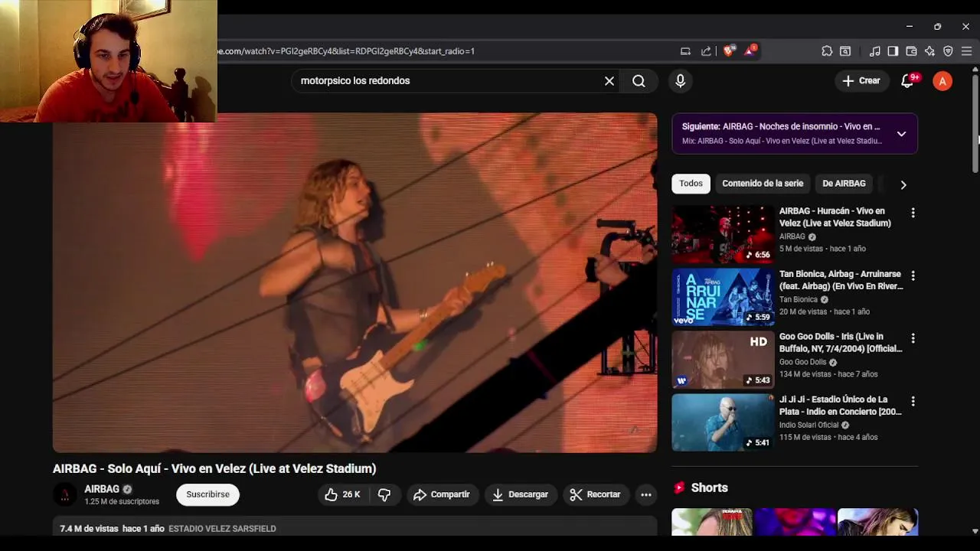Open Goo Goo Dolls - Iris video title

tap(841, 343)
